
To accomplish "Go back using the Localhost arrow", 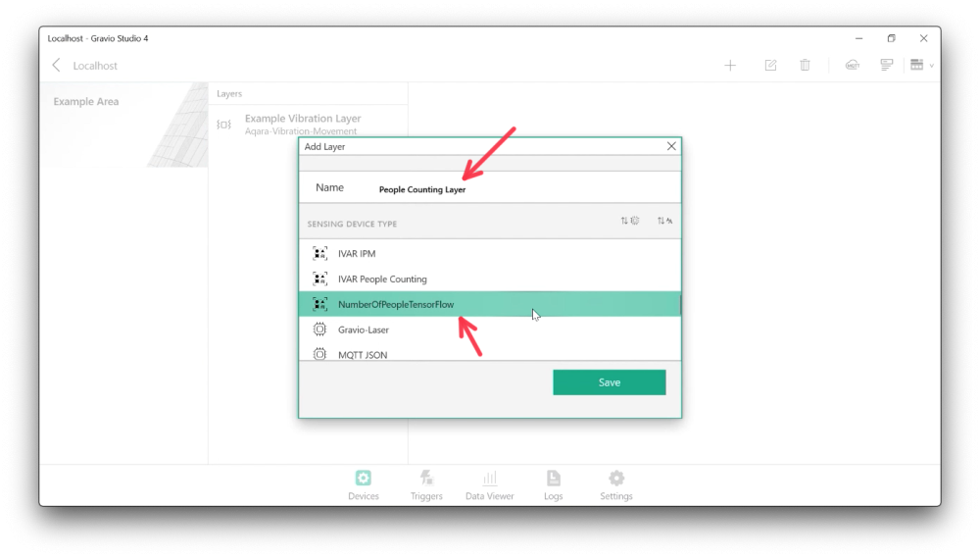I will tap(56, 65).
